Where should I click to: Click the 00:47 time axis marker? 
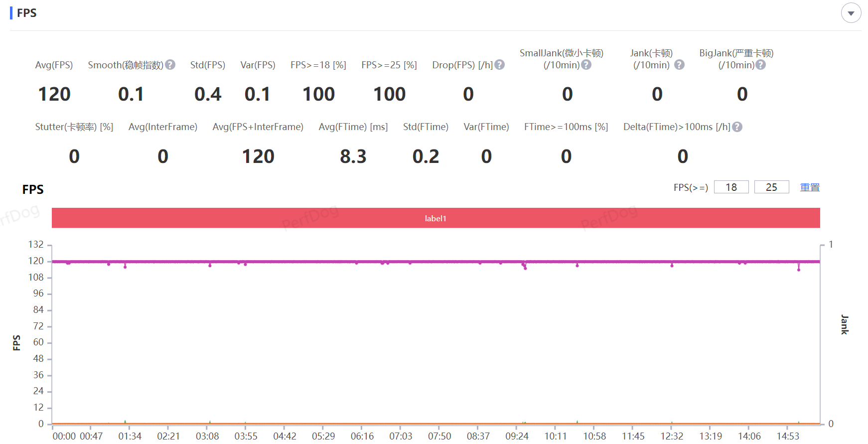click(91, 436)
